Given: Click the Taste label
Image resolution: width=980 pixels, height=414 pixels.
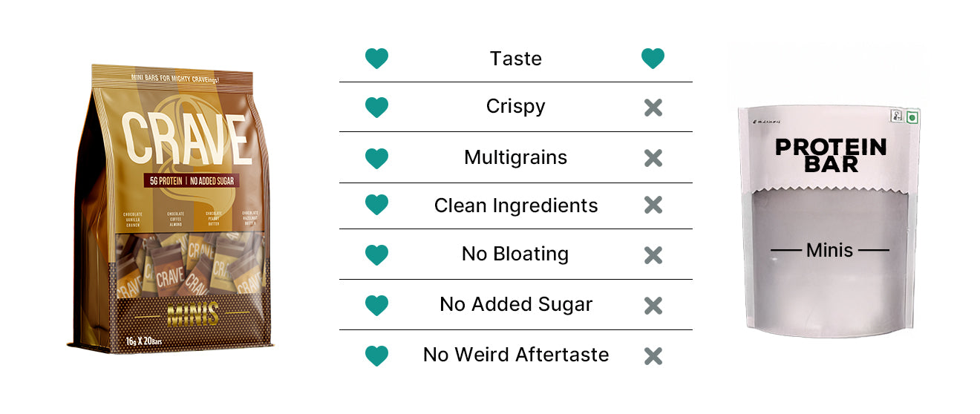Looking at the screenshot, I should point(515,59).
